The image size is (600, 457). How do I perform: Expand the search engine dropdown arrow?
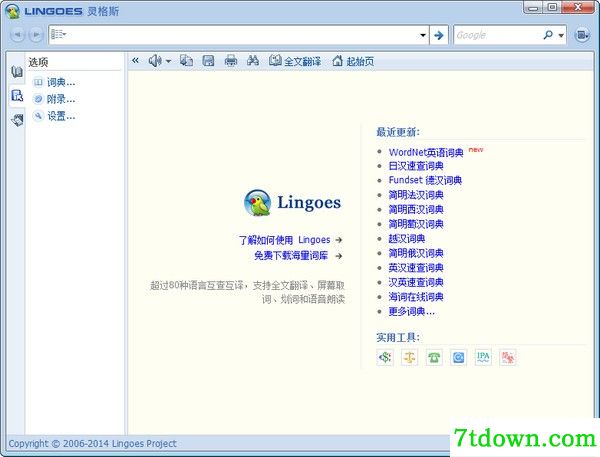tap(561, 36)
